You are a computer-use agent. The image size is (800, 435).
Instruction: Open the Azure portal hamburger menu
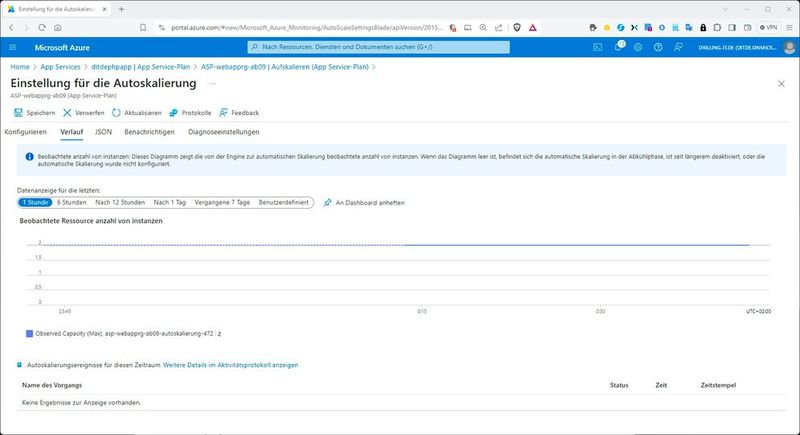(x=13, y=47)
